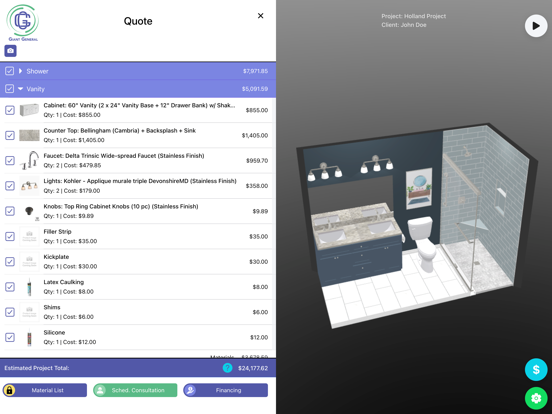Click the lock icon on Material List
This screenshot has height=414, width=552.
pyautogui.click(x=9, y=390)
